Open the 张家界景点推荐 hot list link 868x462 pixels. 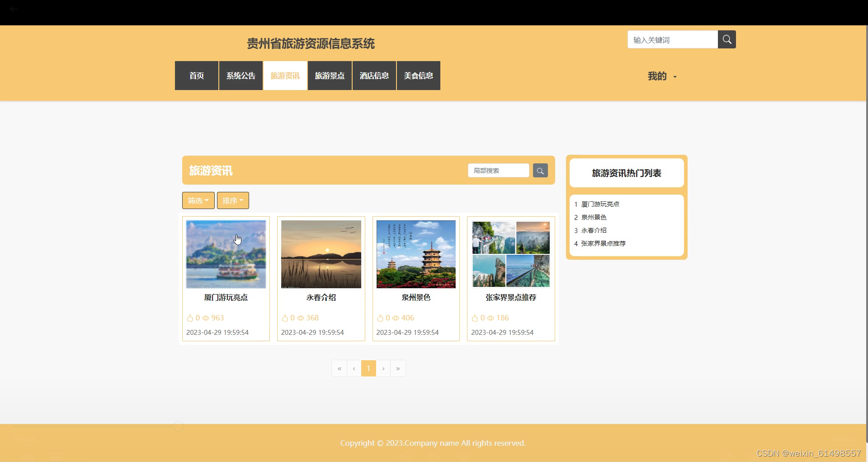604,243
